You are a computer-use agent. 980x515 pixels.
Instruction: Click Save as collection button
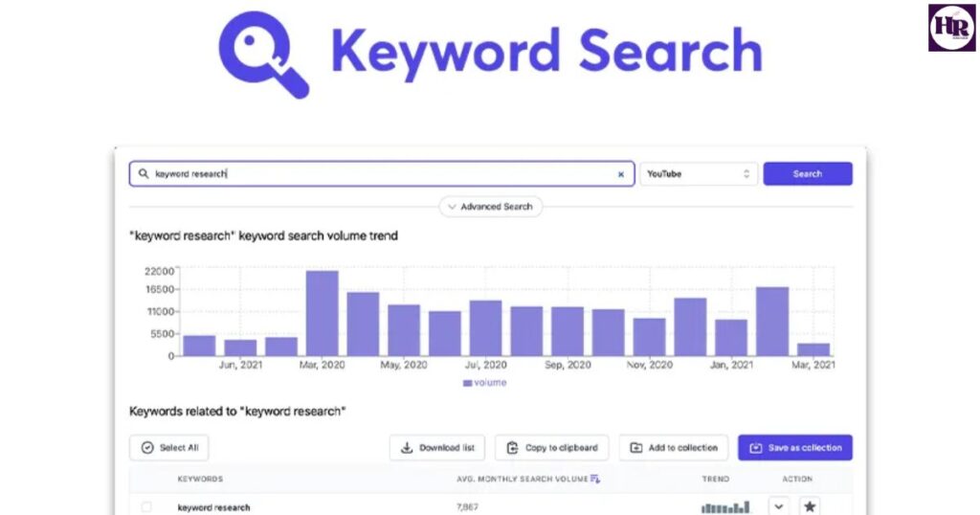pyautogui.click(x=795, y=447)
